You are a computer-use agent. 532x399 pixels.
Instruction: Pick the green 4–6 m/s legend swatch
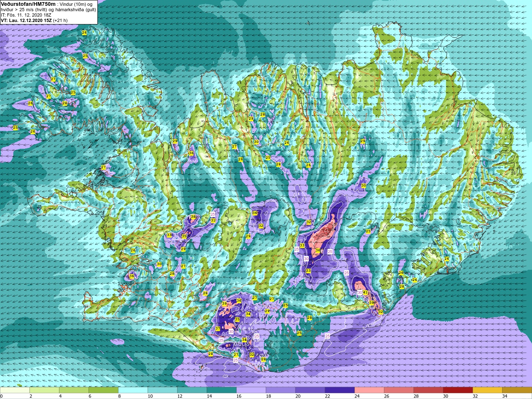coord(74,390)
